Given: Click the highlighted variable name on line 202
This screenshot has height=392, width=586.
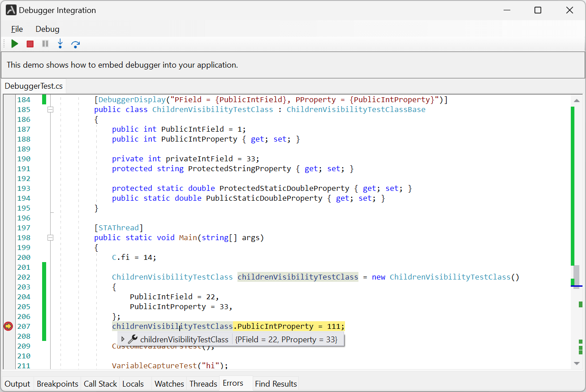Looking at the screenshot, I should (x=298, y=277).
